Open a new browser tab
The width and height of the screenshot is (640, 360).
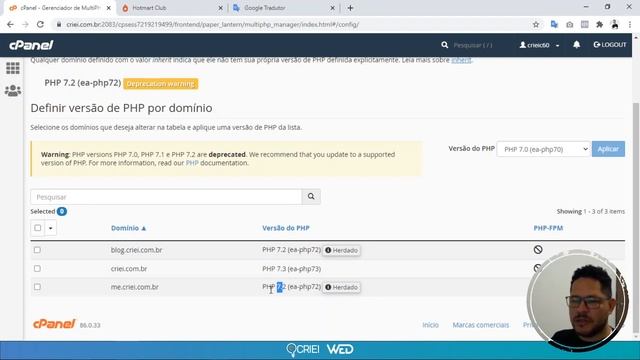(x=350, y=8)
